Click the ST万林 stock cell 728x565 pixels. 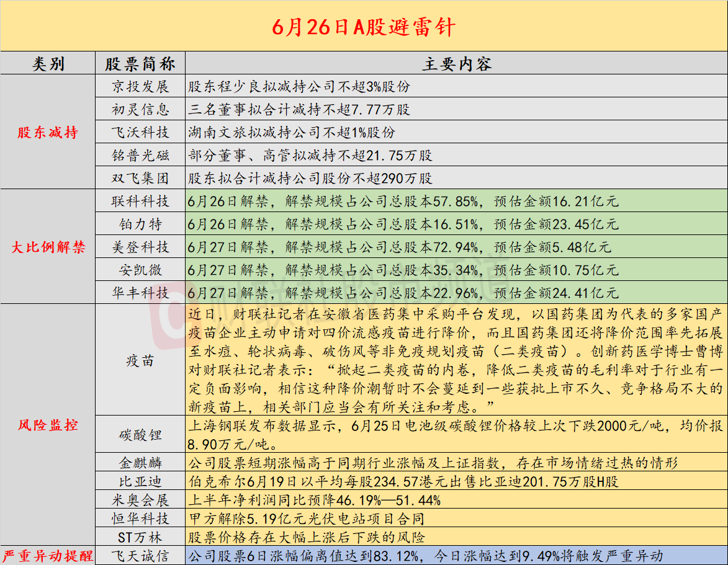pos(140,537)
